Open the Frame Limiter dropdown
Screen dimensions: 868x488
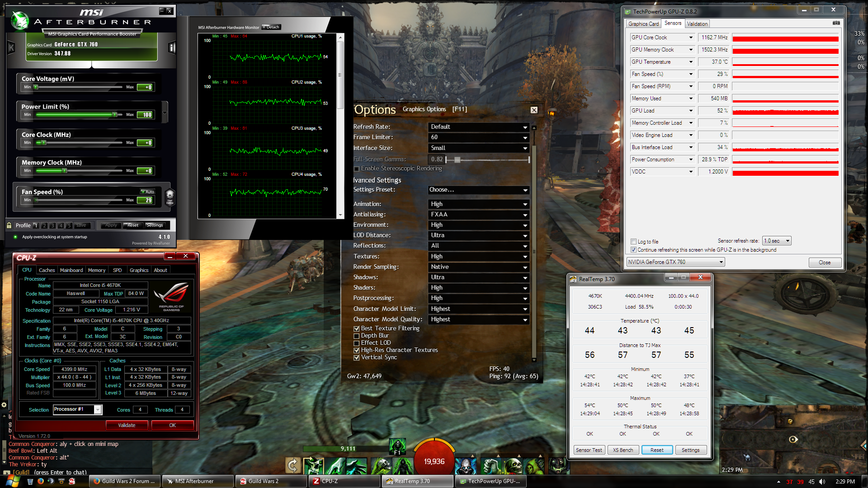point(479,137)
